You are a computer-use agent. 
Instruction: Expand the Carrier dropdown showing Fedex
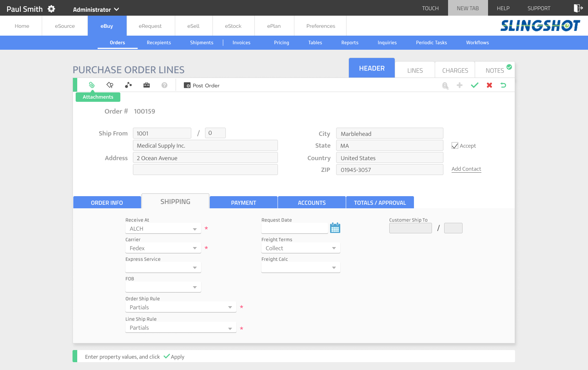163,248
